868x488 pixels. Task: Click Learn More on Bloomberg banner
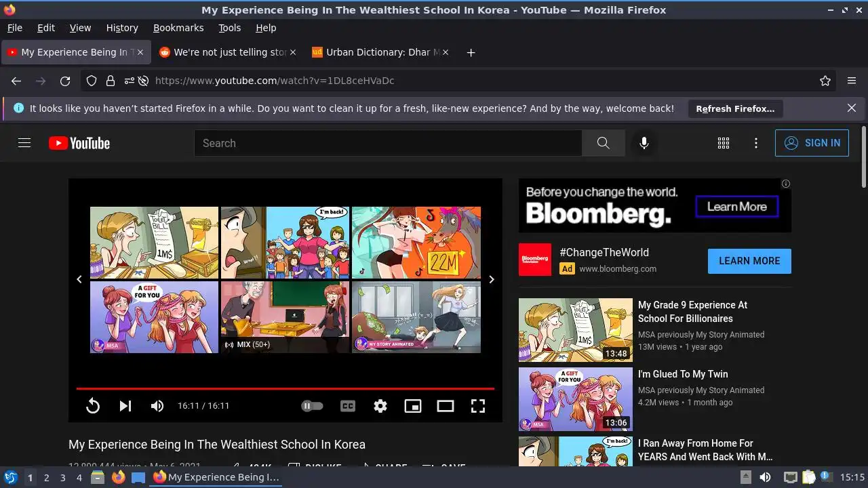coord(737,207)
